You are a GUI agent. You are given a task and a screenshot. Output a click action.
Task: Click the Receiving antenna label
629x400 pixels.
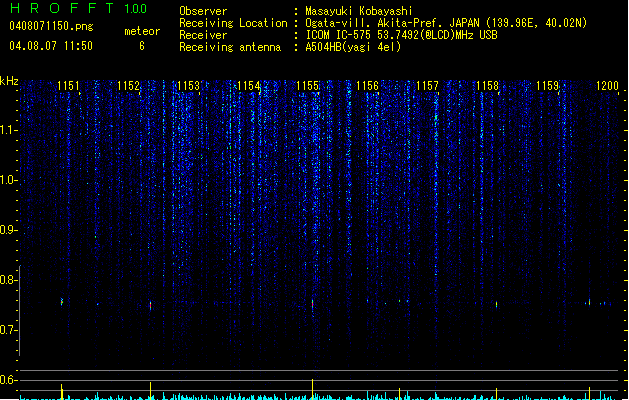pos(230,47)
